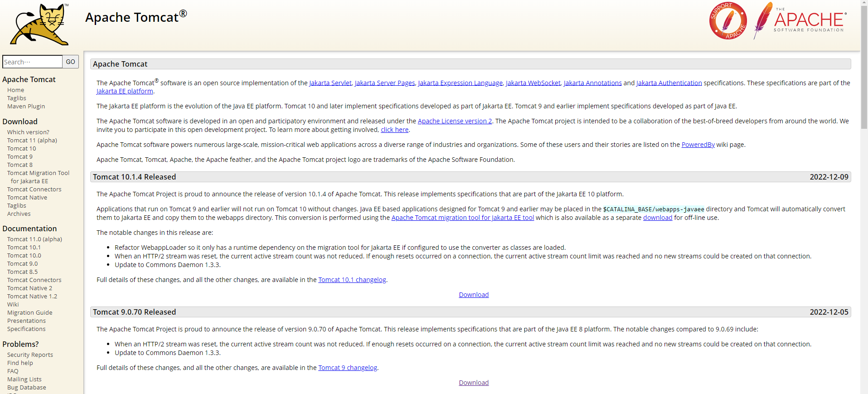Open Security Reports link
This screenshot has width=868, height=394.
tap(30, 355)
